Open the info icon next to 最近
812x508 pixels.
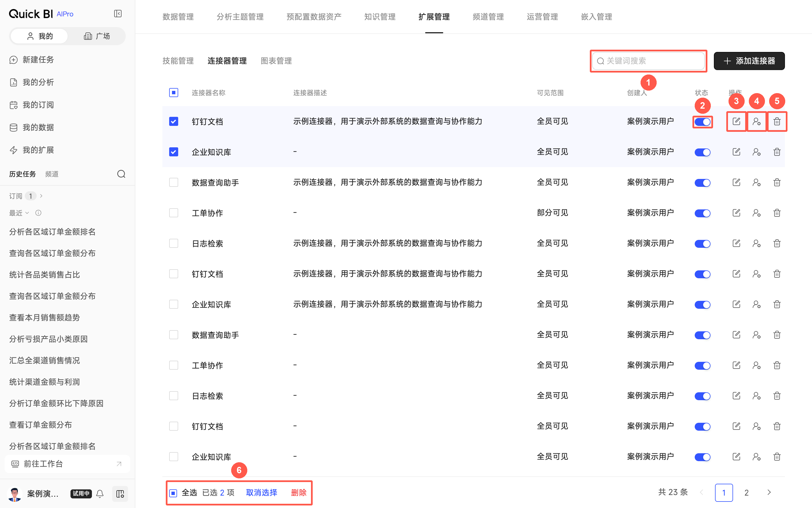38,213
